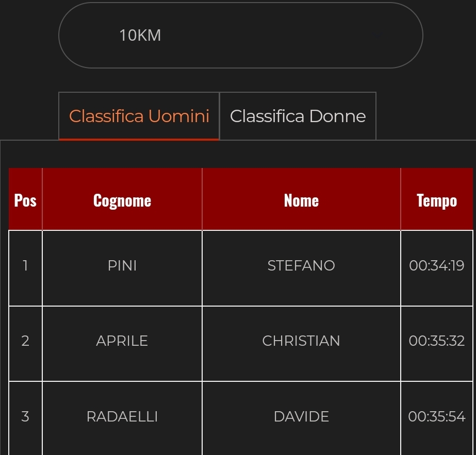
Task: Click the time 00:35:32
Action: pyautogui.click(x=436, y=341)
